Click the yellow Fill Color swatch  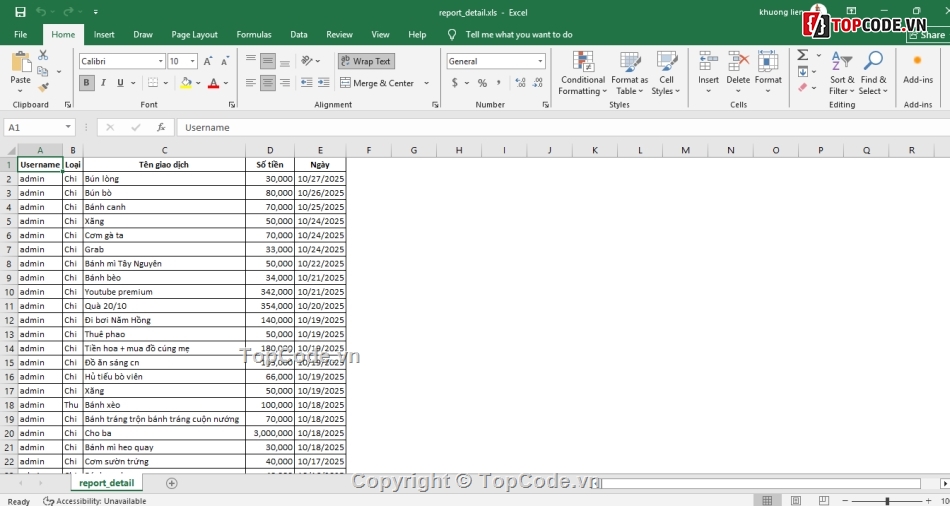185,83
